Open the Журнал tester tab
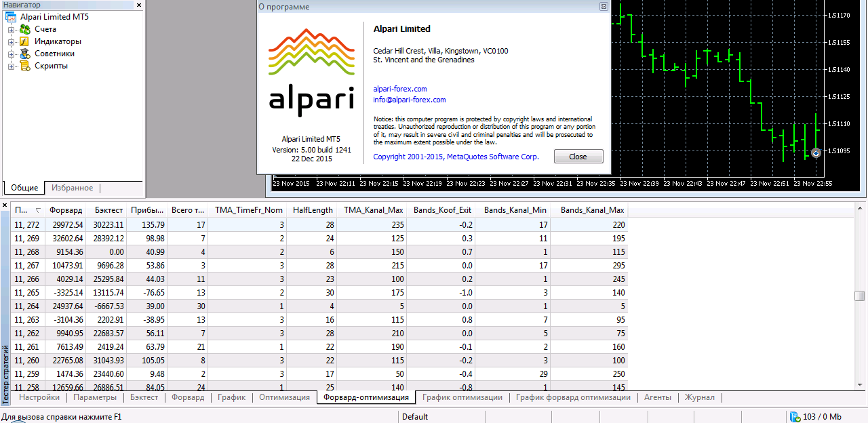The height and width of the screenshot is (423, 868). click(699, 397)
